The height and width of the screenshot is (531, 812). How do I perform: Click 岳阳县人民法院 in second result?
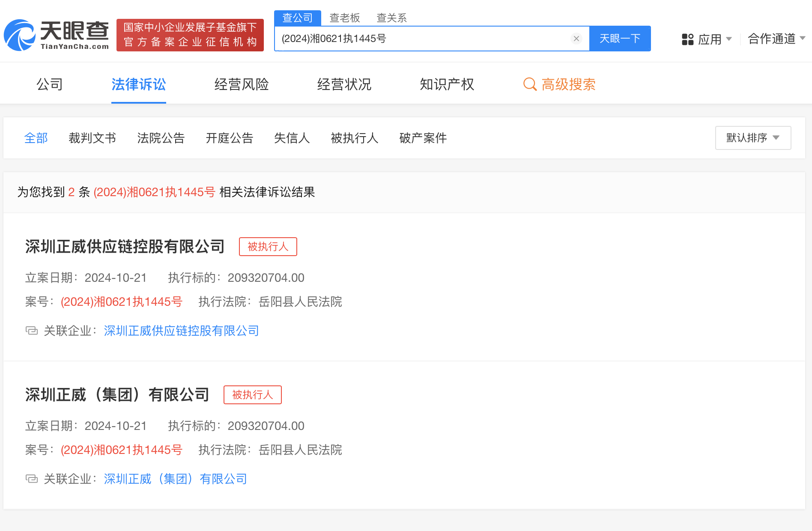(301, 450)
